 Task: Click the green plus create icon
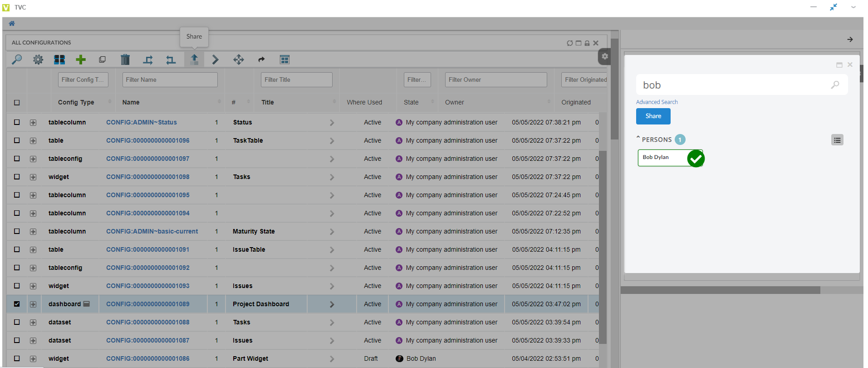click(x=81, y=60)
